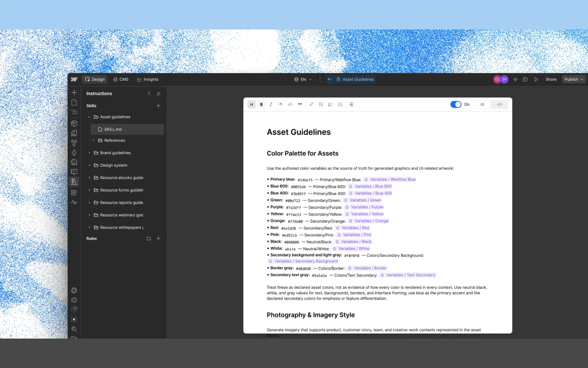
Task: Click the globe icon in lower sidebar
Action: coord(74,290)
